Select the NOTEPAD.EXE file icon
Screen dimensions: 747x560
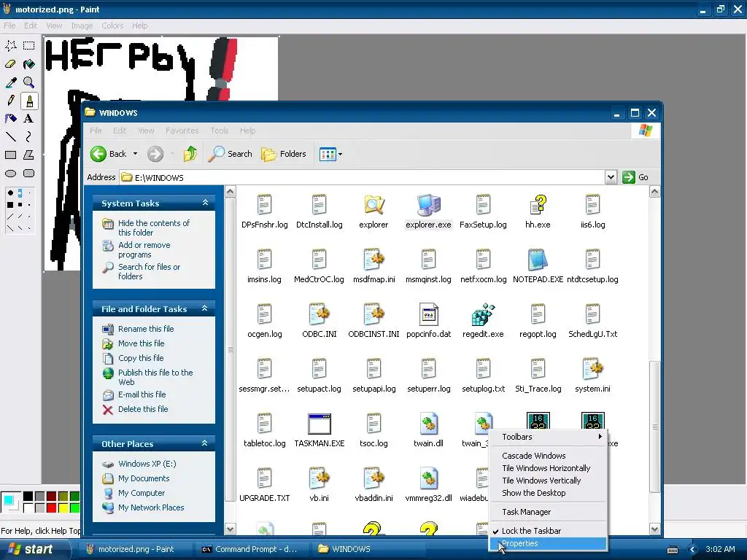[x=538, y=265]
